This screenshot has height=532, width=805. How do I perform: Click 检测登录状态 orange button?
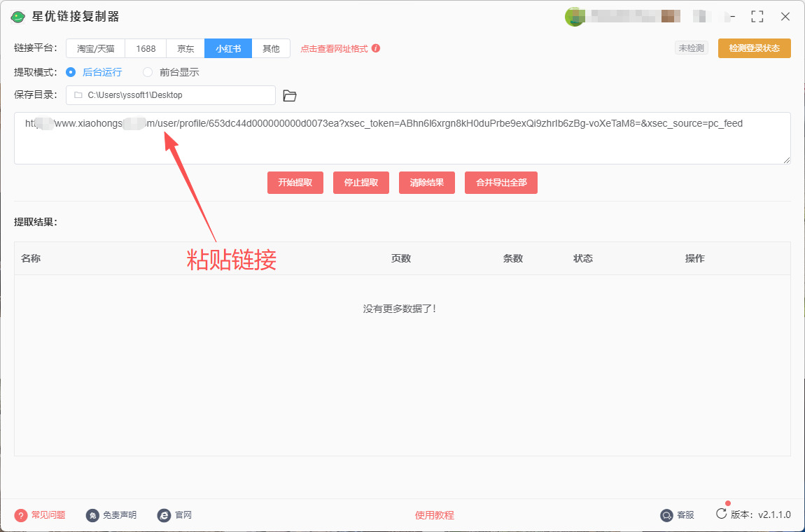[x=754, y=48]
